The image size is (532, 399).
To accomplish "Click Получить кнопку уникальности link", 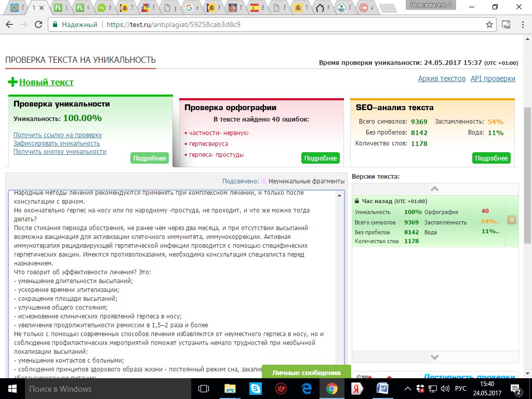I will pos(60,152).
